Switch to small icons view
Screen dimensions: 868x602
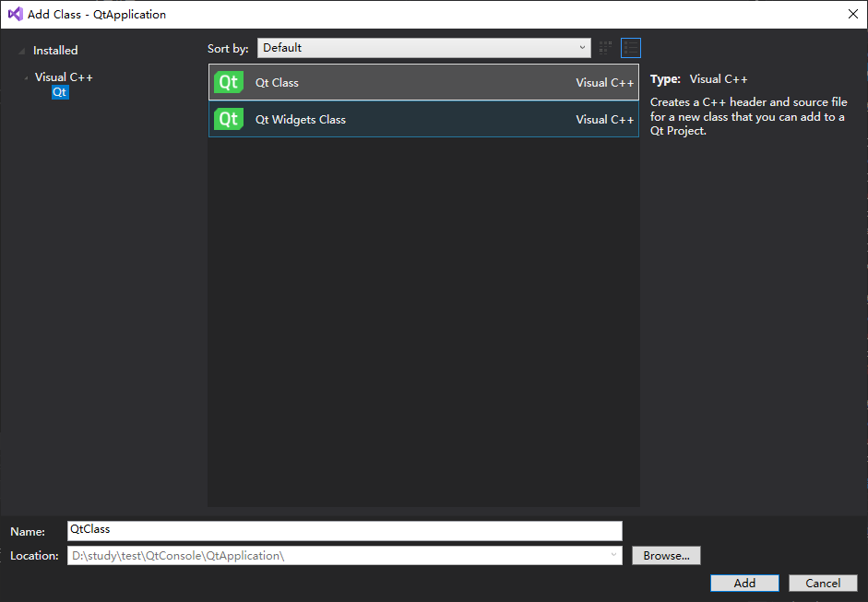(x=606, y=48)
